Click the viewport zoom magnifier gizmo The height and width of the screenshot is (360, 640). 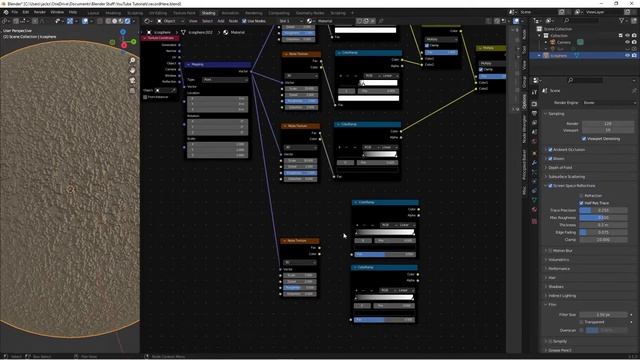coord(132,60)
